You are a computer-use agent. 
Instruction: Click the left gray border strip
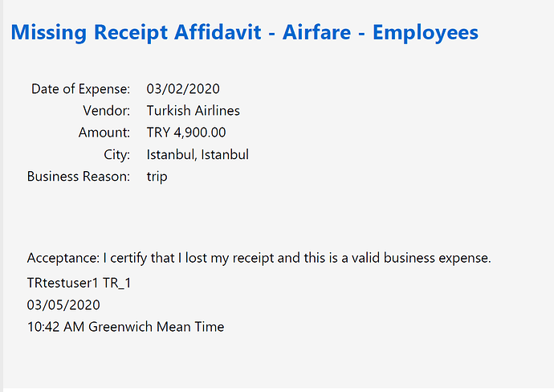pos(2,196)
